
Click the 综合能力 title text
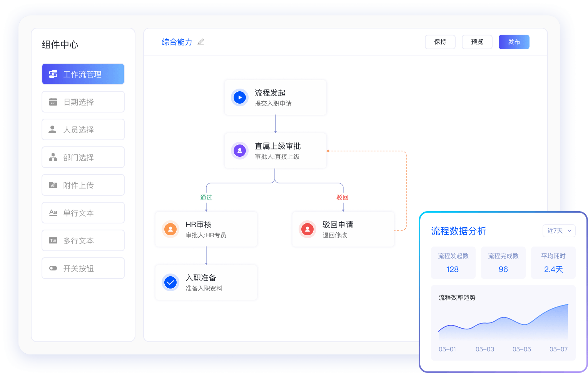(x=177, y=42)
